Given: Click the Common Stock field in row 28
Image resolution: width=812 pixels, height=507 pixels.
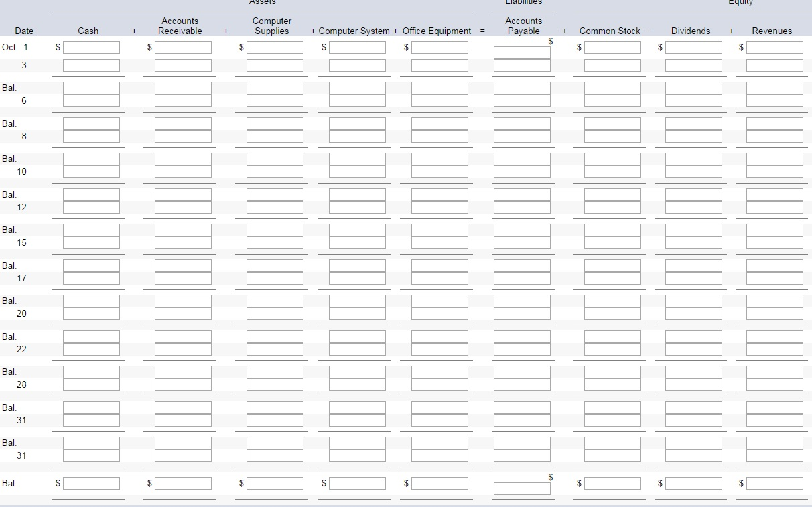Looking at the screenshot, I should (x=612, y=384).
